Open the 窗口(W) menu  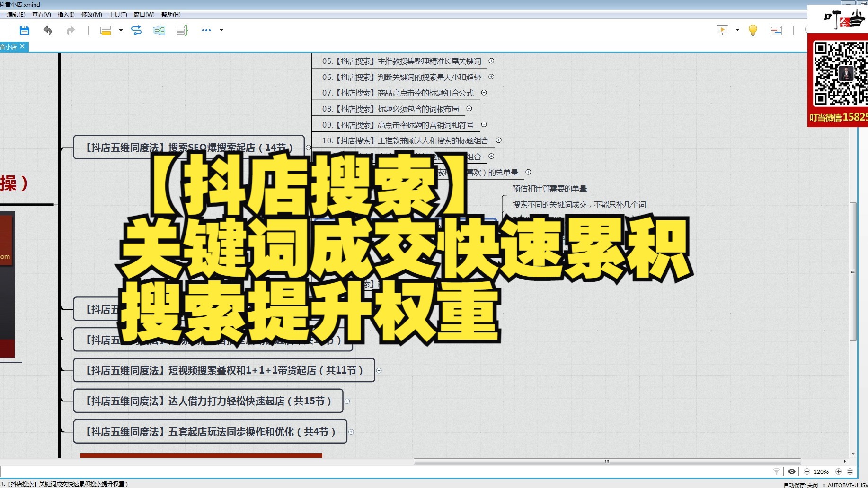144,15
